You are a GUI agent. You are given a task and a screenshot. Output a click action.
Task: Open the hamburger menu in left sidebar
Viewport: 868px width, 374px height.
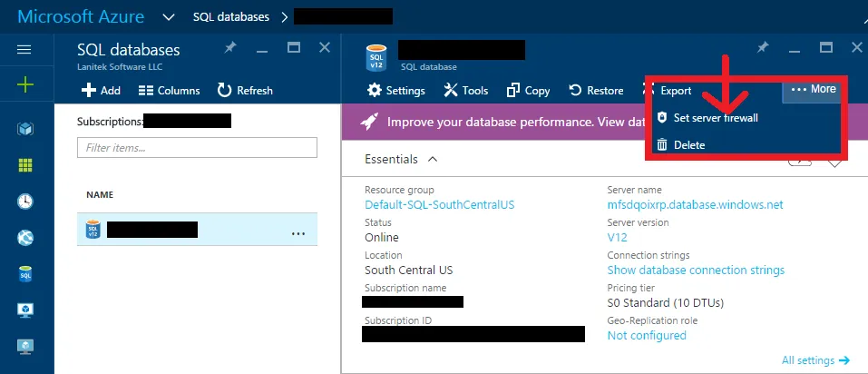point(25,50)
